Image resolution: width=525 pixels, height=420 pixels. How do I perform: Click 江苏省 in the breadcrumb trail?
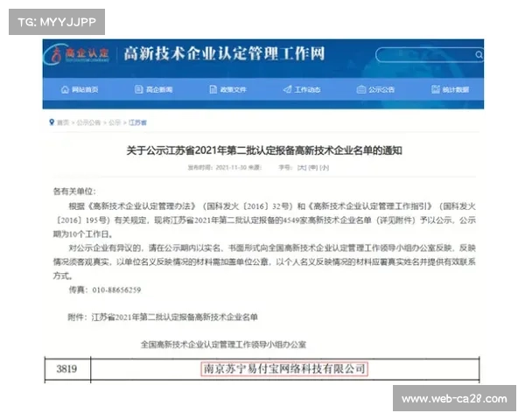pyautogui.click(x=138, y=122)
